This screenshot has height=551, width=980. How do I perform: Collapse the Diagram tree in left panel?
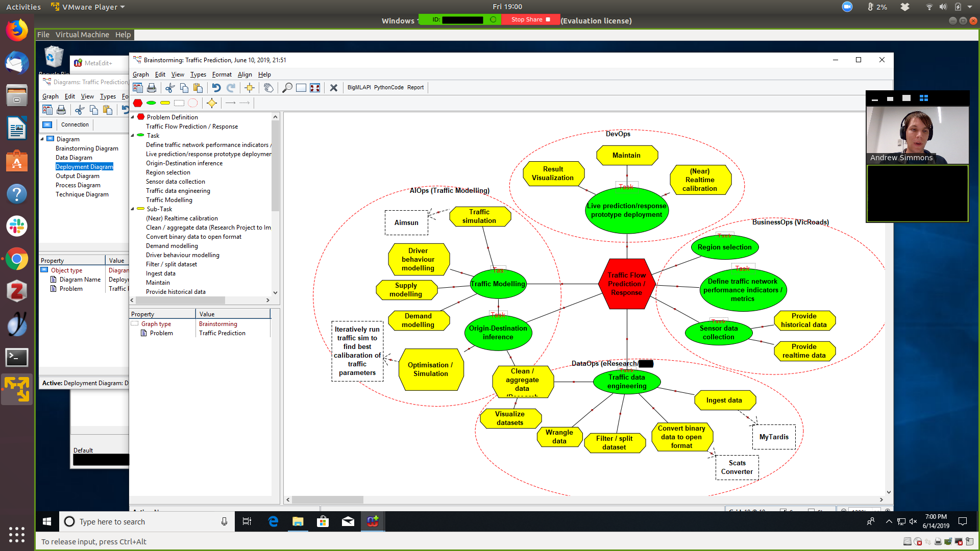(42, 139)
